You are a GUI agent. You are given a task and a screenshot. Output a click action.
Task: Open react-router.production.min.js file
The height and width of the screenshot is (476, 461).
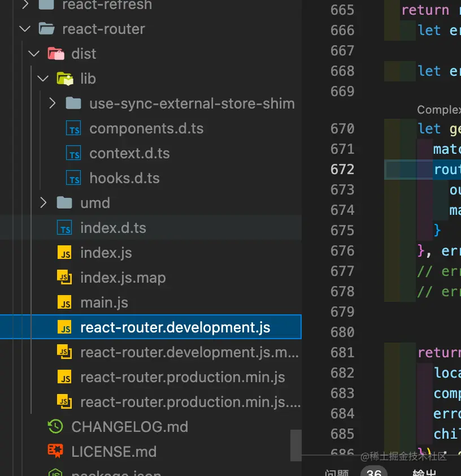(x=182, y=377)
